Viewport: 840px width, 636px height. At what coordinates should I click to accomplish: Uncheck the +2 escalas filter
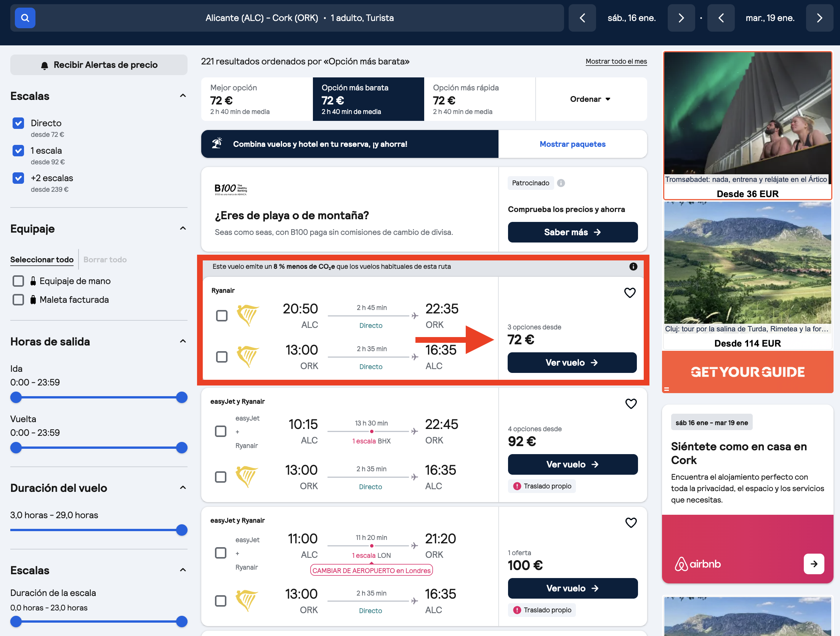coord(18,178)
